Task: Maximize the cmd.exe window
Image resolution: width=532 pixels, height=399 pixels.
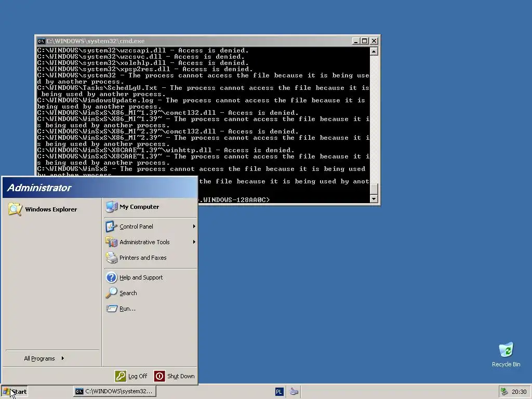Action: (364, 41)
